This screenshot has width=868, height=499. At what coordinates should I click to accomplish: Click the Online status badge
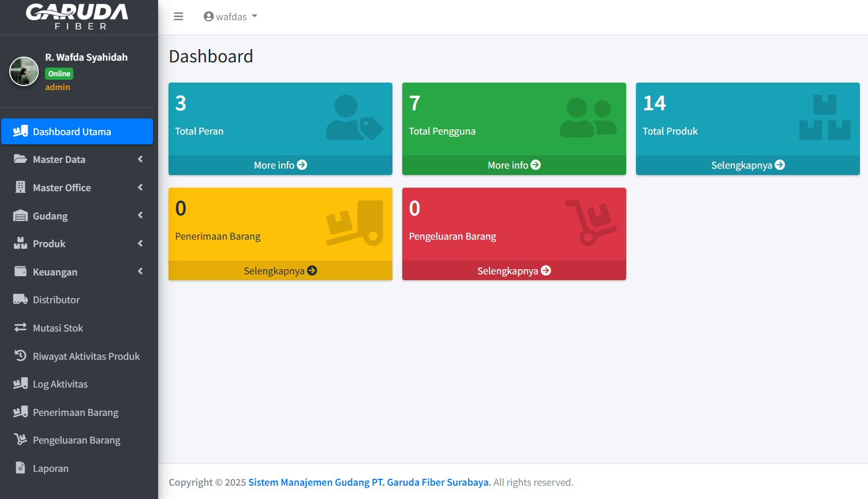point(59,73)
